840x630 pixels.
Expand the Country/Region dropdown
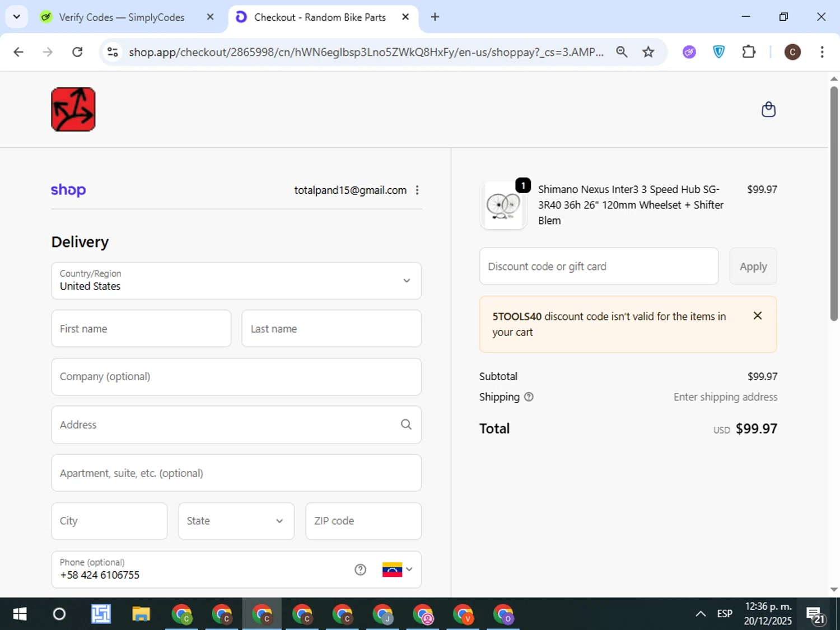point(236,281)
